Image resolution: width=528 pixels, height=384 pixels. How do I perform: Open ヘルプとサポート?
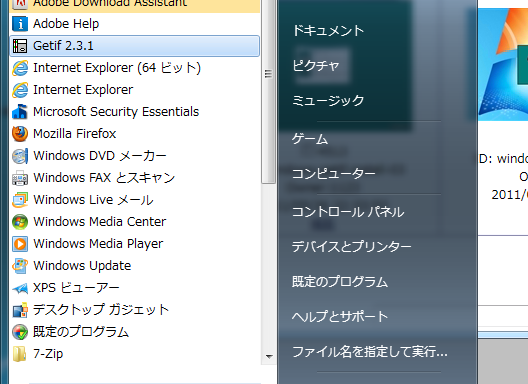[x=340, y=317]
